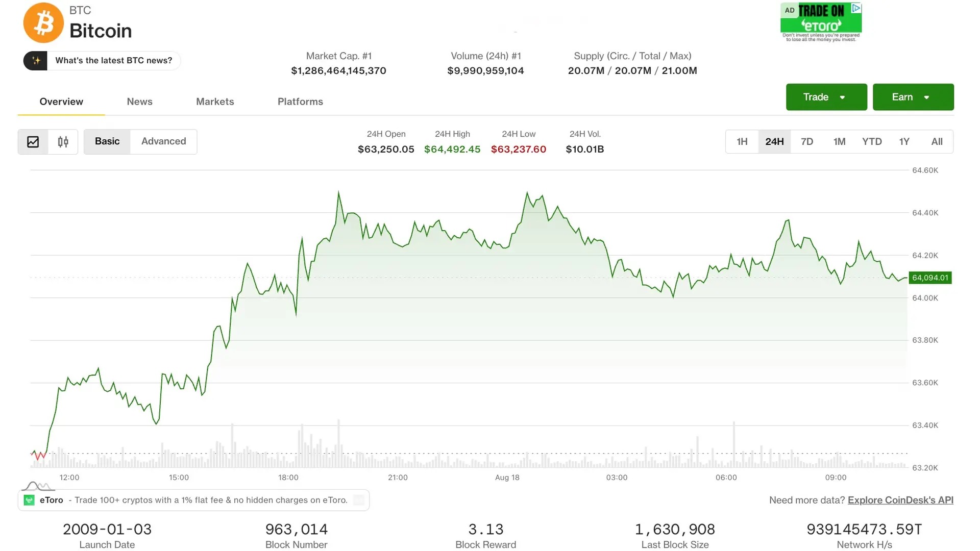The width and height of the screenshot is (980, 551).
Task: Click the Network H/s 939145473.59T
Action: point(864,529)
